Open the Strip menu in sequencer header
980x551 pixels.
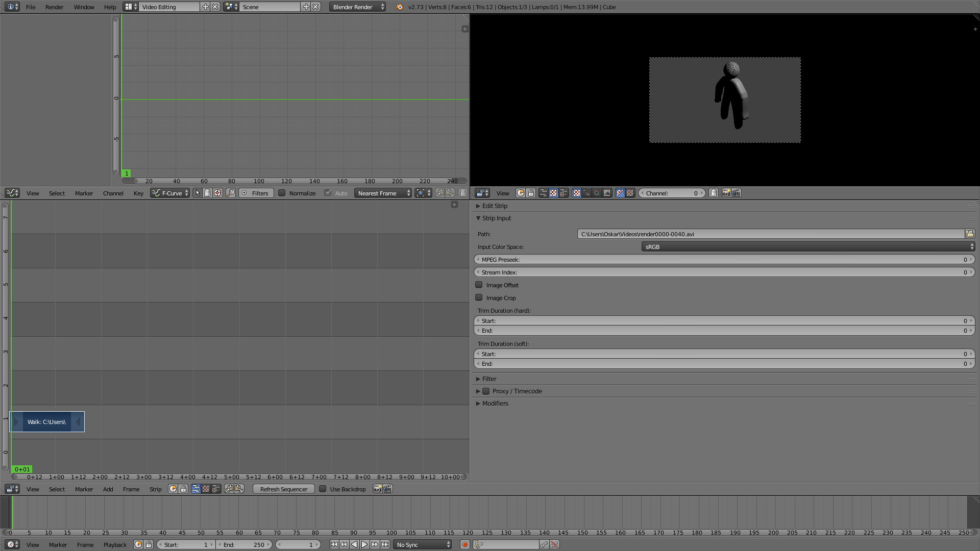coord(155,489)
